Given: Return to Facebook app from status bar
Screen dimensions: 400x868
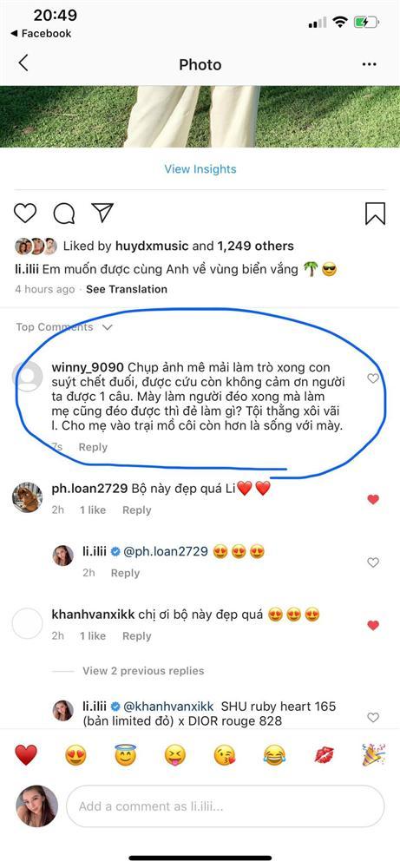Looking at the screenshot, I should click(x=41, y=33).
